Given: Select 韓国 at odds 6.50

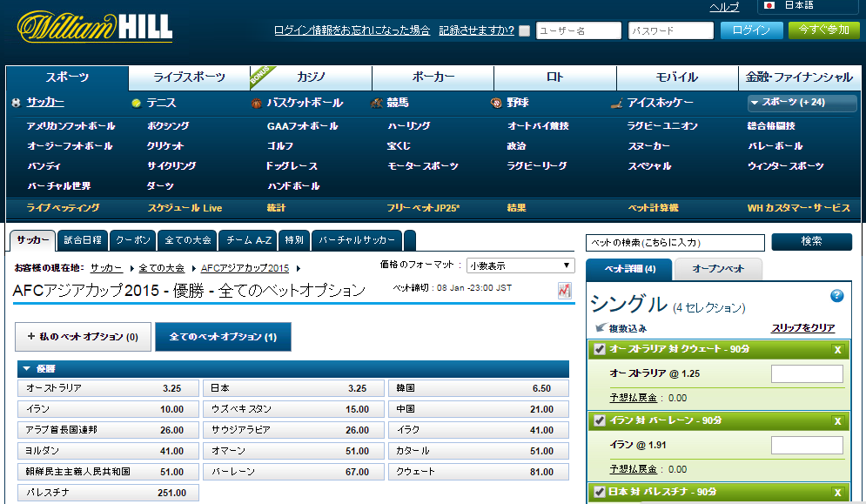Looking at the screenshot, I should 479,388.
